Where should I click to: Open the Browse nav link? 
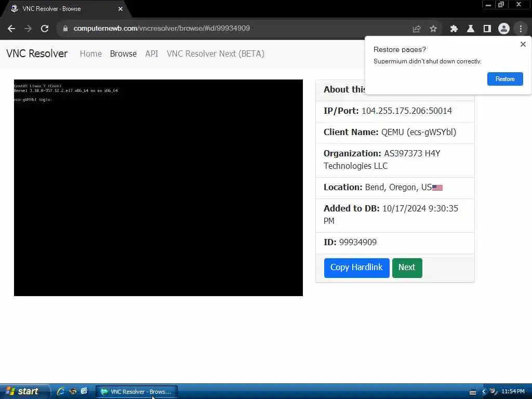[x=123, y=54]
